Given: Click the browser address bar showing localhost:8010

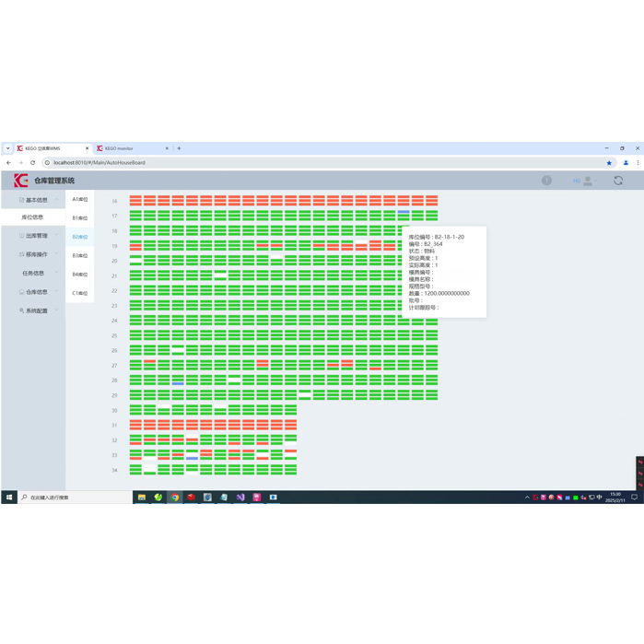Looking at the screenshot, I should tap(276, 163).
